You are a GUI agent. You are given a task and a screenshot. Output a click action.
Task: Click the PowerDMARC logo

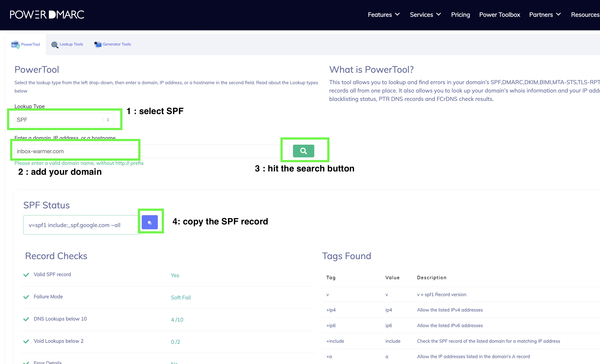coord(47,15)
